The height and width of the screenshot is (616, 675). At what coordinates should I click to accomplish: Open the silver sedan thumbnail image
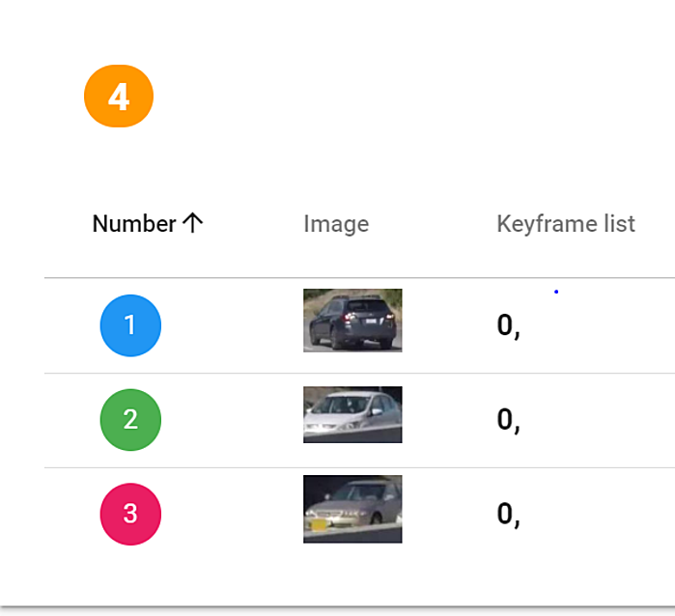pyautogui.click(x=352, y=414)
